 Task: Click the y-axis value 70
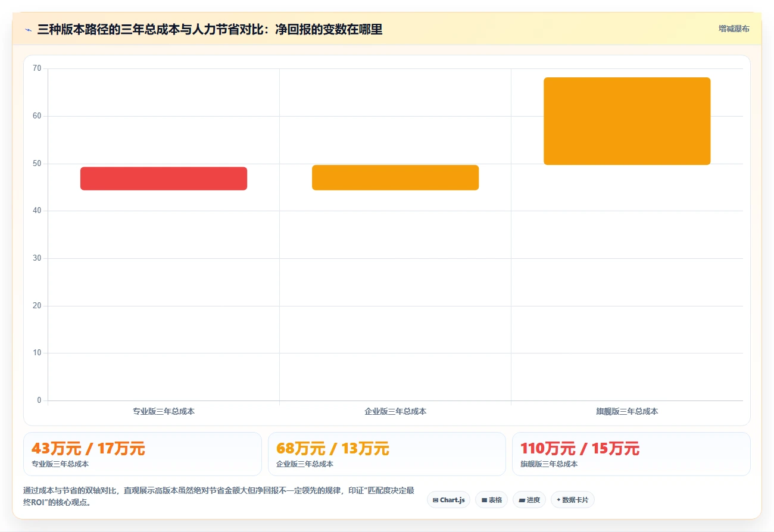pyautogui.click(x=37, y=68)
